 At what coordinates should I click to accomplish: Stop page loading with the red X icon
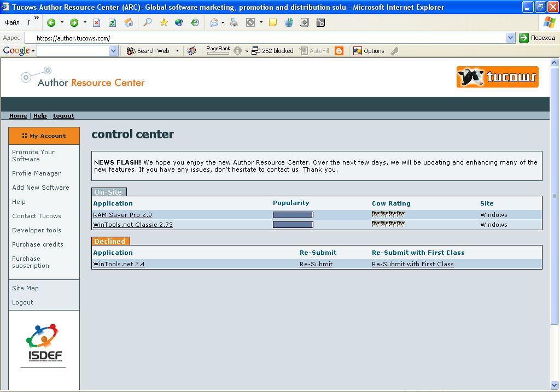(96, 23)
